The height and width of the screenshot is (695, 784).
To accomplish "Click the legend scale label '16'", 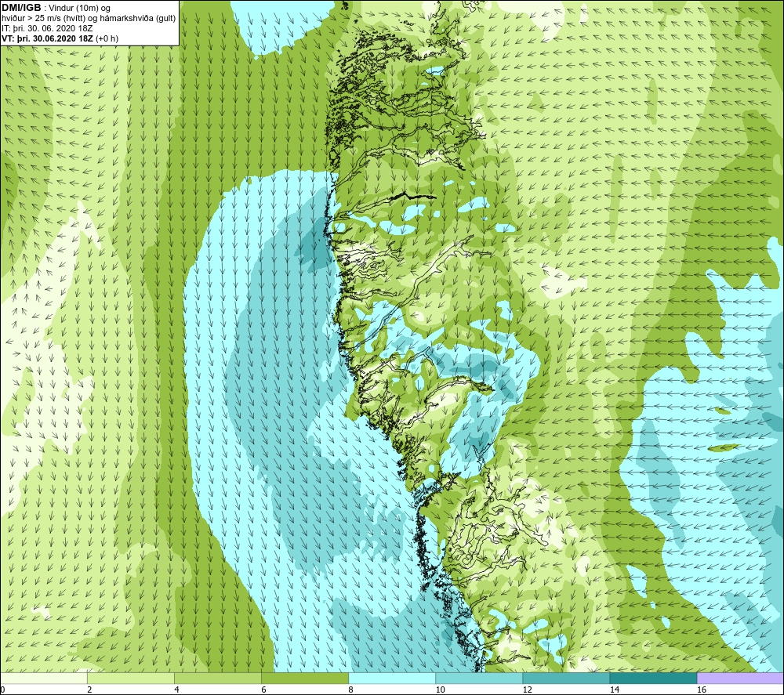I will pyautogui.click(x=702, y=690).
